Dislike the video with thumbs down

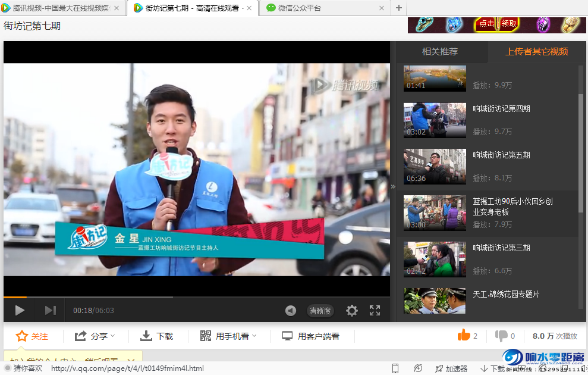(501, 336)
